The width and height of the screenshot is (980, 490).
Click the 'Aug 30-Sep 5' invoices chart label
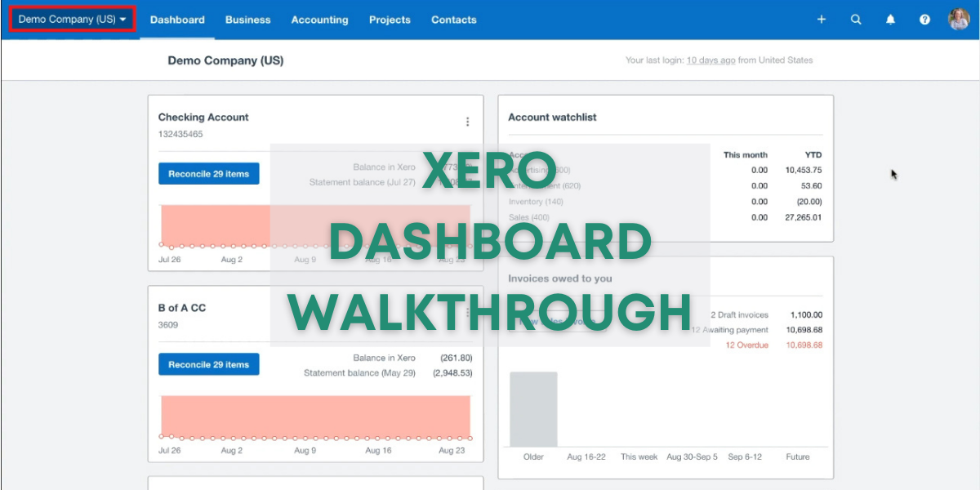click(x=692, y=457)
